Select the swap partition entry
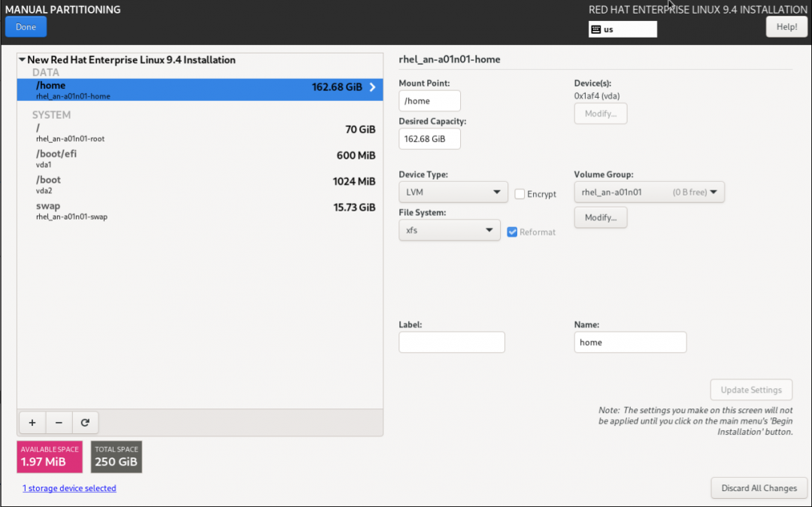This screenshot has height=507, width=812. click(x=199, y=211)
